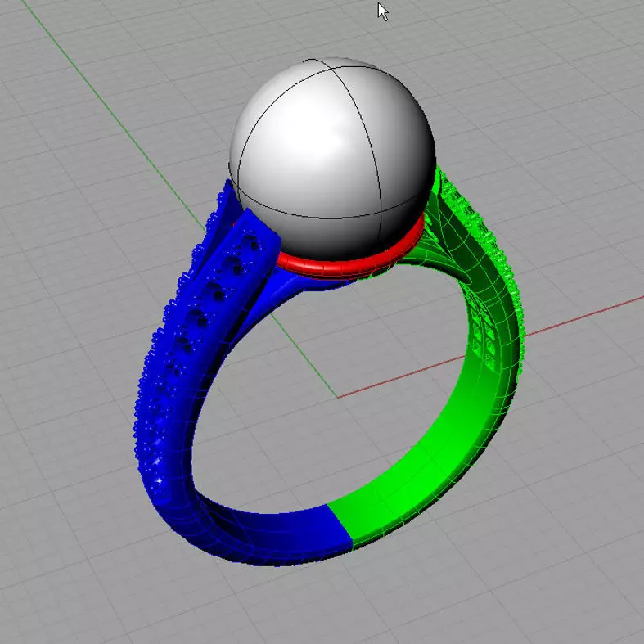Click the blue-green seam at the band bottom
The image size is (644, 644).
[341, 525]
